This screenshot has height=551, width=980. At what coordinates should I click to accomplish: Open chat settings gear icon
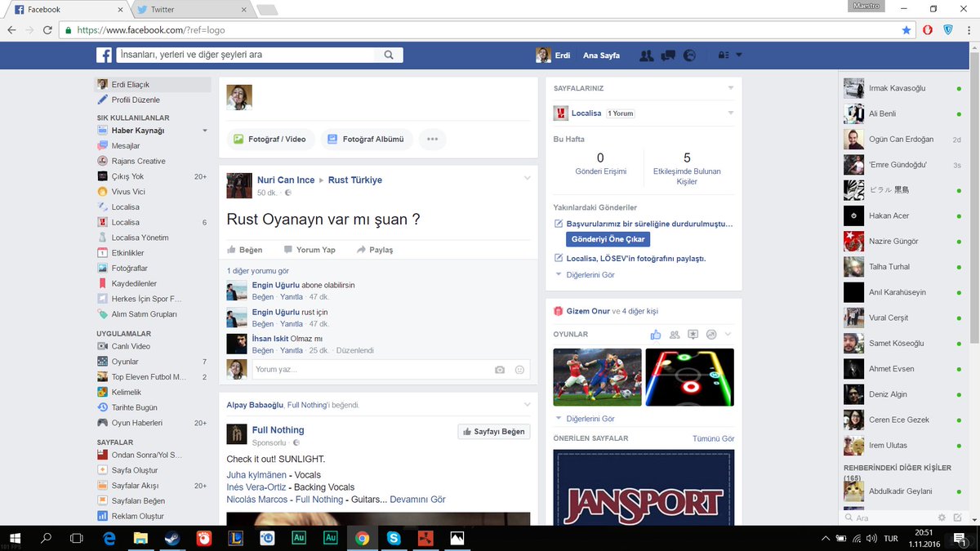point(942,518)
